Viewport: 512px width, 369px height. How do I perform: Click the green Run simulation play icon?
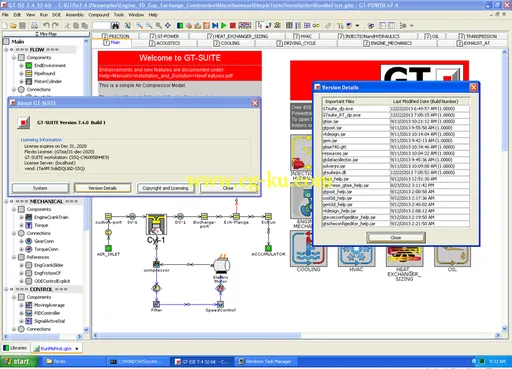pos(224,25)
